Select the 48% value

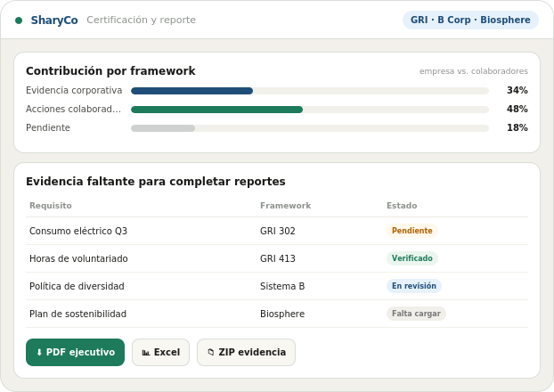[517, 109]
